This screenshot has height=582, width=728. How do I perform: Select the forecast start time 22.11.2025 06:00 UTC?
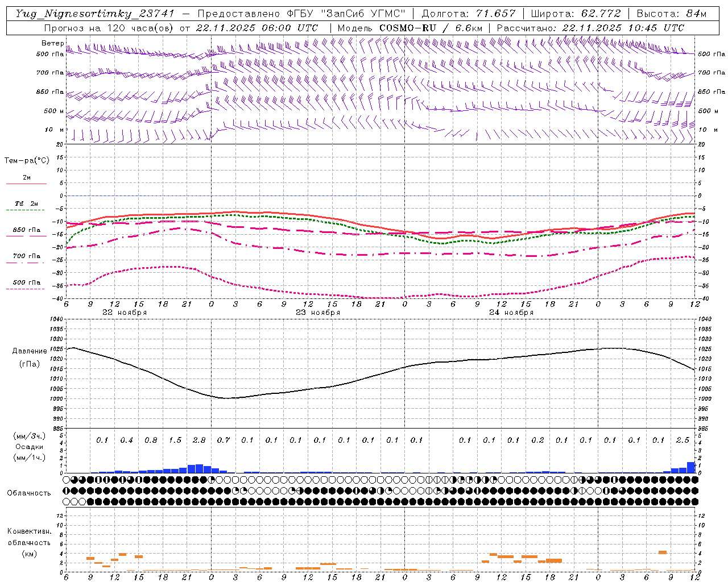(257, 28)
